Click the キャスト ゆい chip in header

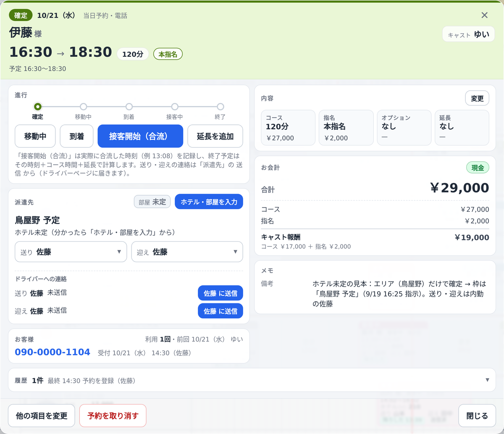[x=469, y=34]
